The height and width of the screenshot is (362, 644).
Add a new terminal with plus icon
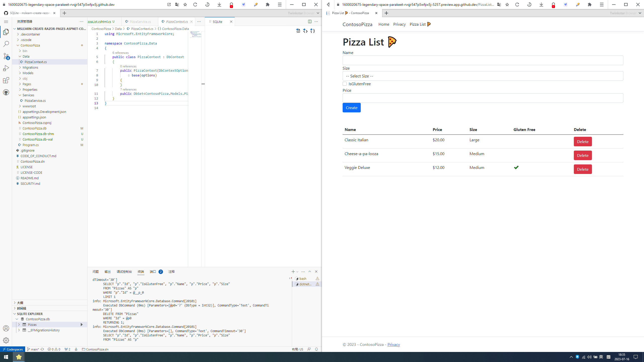293,271
